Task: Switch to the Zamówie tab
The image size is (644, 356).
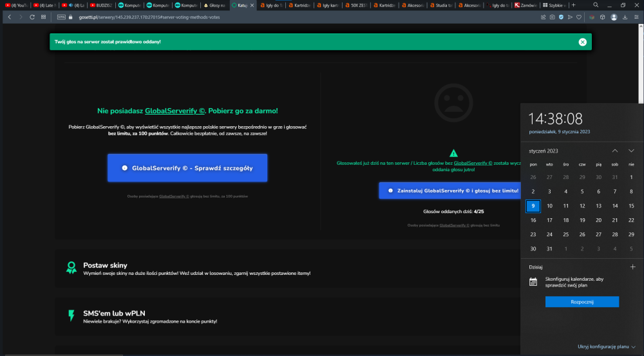Action: click(526, 5)
